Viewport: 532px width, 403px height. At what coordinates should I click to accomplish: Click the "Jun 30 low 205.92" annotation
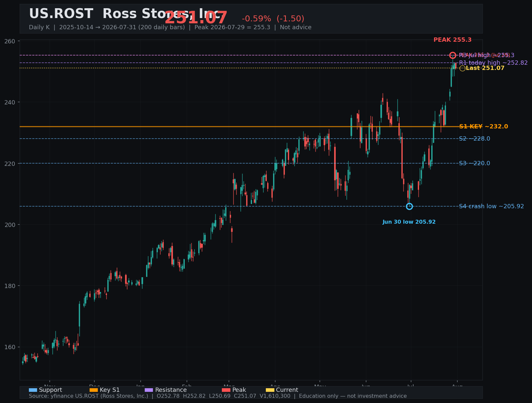tap(409, 222)
